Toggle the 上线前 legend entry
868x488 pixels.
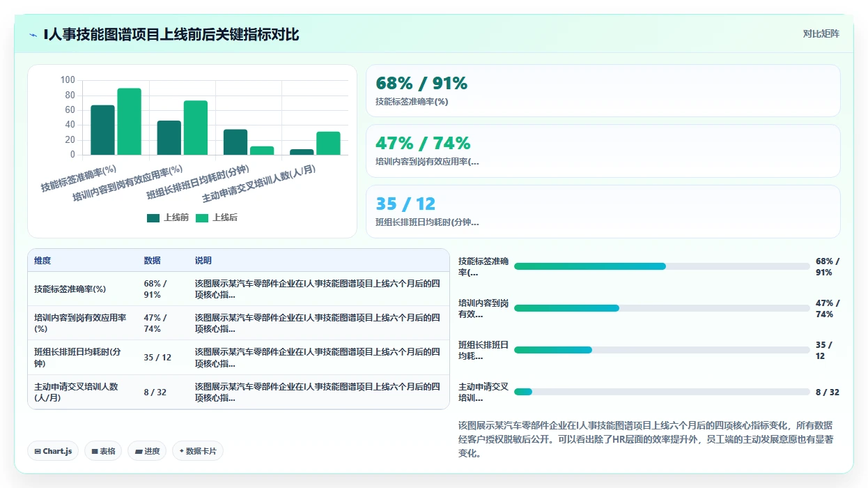tap(168, 218)
